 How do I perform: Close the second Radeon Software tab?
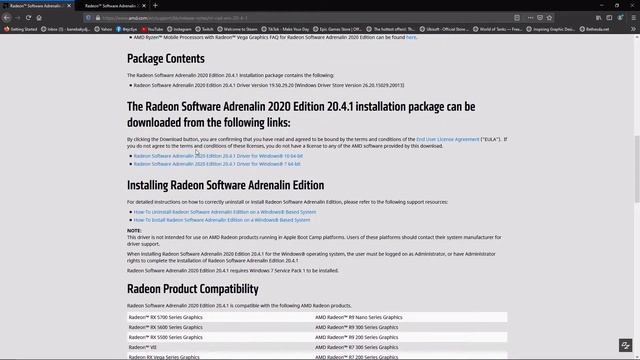pos(144,6)
